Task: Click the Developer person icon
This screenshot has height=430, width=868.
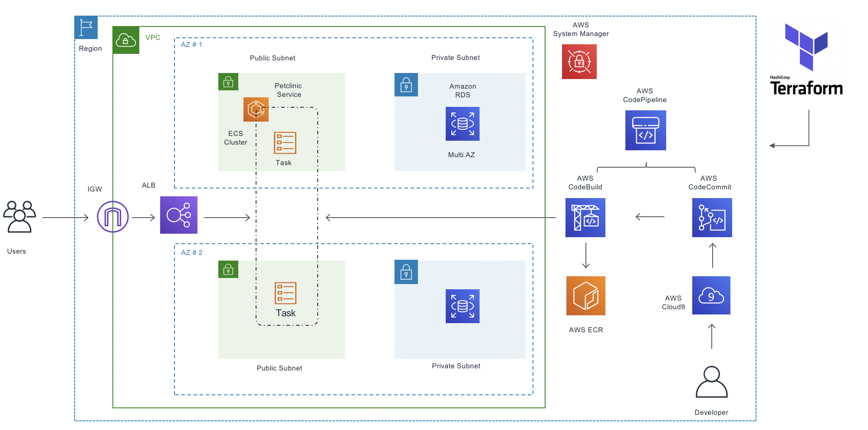Action: click(x=711, y=382)
